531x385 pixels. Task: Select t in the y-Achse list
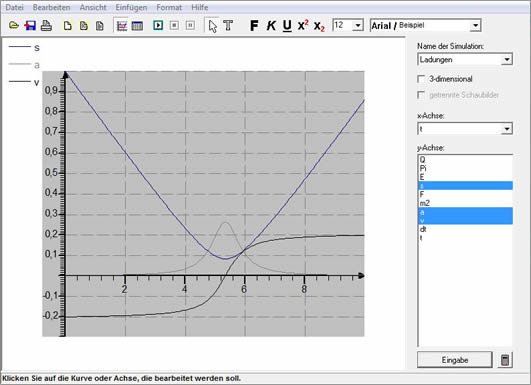click(x=465, y=238)
